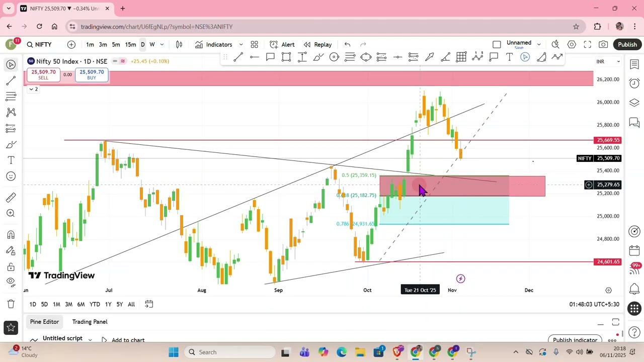Take a chart snapshot with camera icon
Image resolution: width=644 pixels, height=362 pixels.
coord(603,45)
